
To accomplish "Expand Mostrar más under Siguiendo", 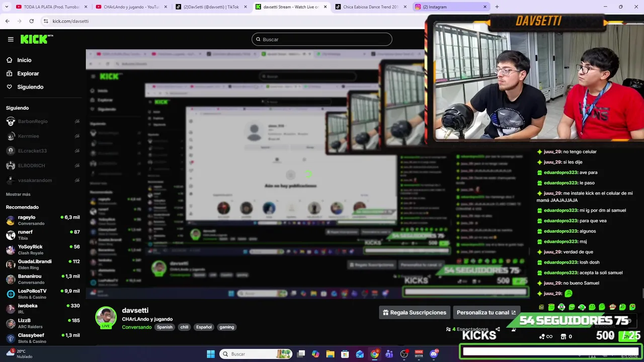I will click(x=18, y=194).
